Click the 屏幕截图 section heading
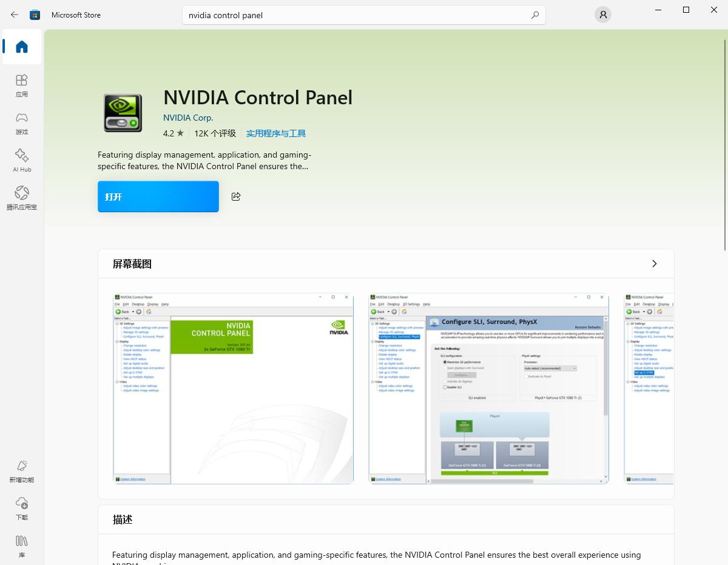The image size is (728, 565). [x=132, y=264]
